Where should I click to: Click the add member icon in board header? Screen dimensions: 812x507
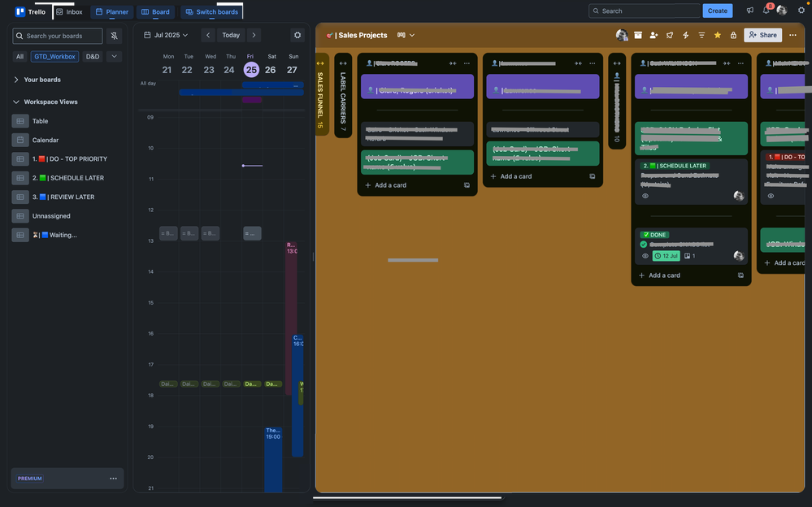pyautogui.click(x=654, y=35)
